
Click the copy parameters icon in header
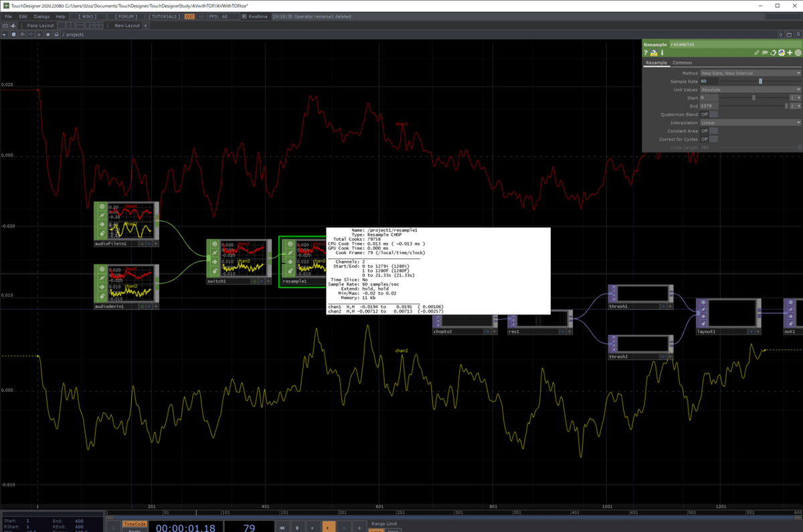[773, 52]
